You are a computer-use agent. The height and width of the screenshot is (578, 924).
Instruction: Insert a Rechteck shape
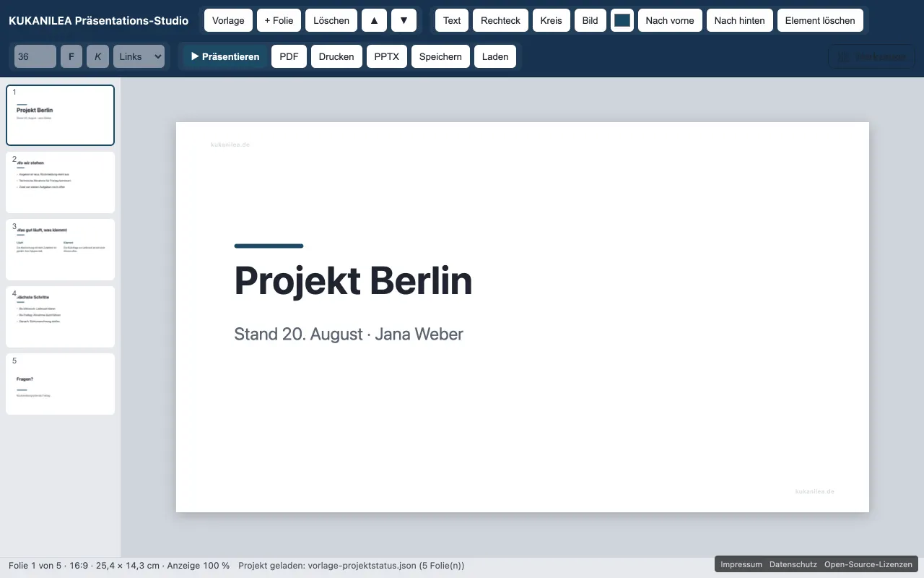point(501,20)
